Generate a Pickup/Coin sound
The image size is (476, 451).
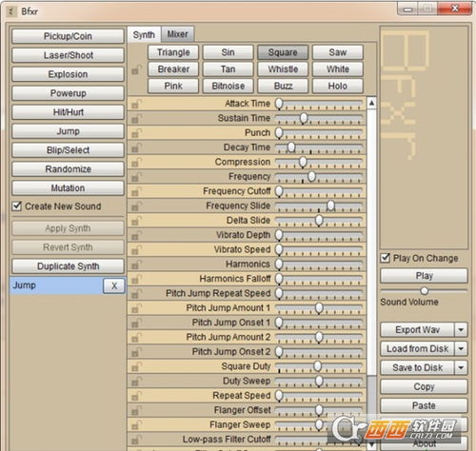(x=68, y=36)
